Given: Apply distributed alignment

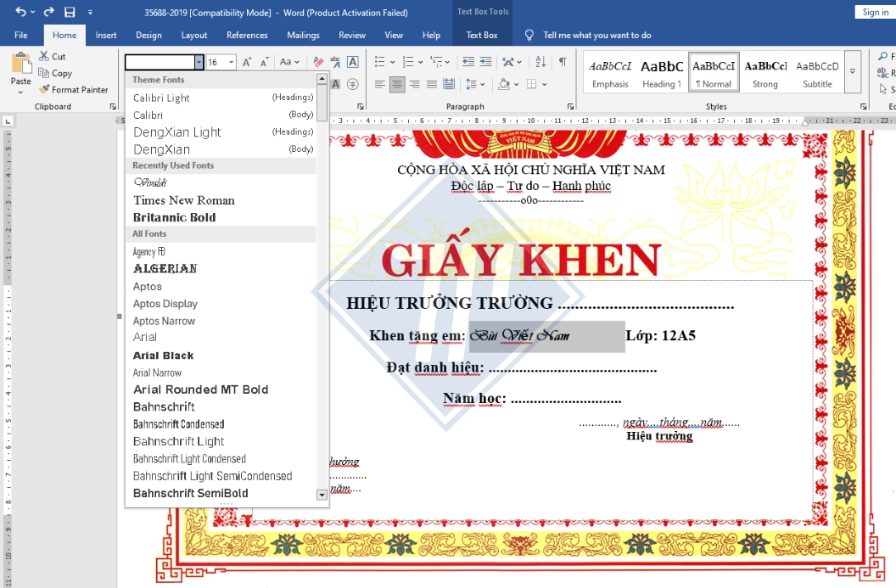Looking at the screenshot, I should click(449, 85).
